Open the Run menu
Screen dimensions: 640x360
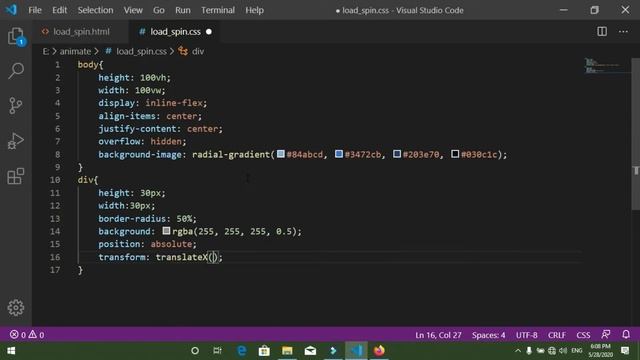(x=182, y=10)
